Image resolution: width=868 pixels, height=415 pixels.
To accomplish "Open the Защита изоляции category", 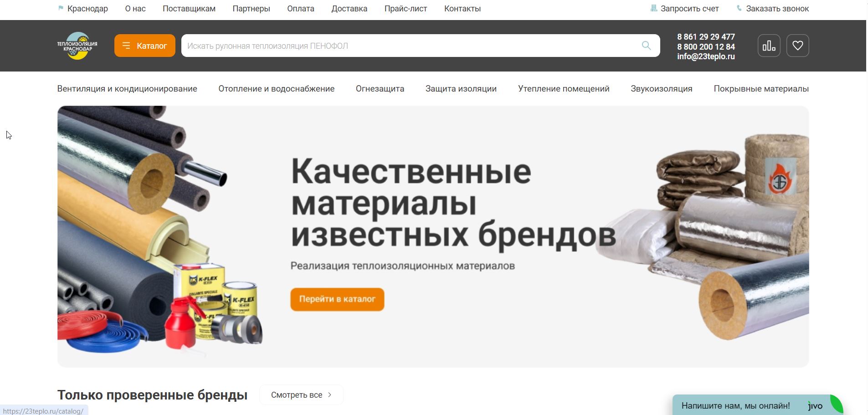I will [461, 89].
